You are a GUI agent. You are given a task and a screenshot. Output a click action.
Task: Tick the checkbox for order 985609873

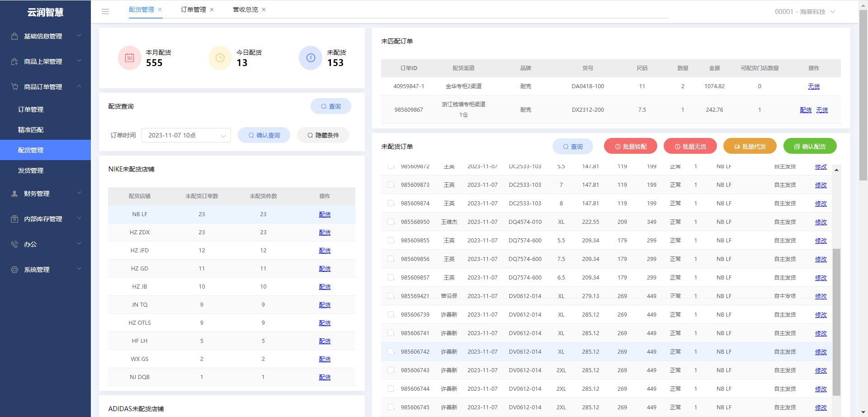pyautogui.click(x=391, y=185)
